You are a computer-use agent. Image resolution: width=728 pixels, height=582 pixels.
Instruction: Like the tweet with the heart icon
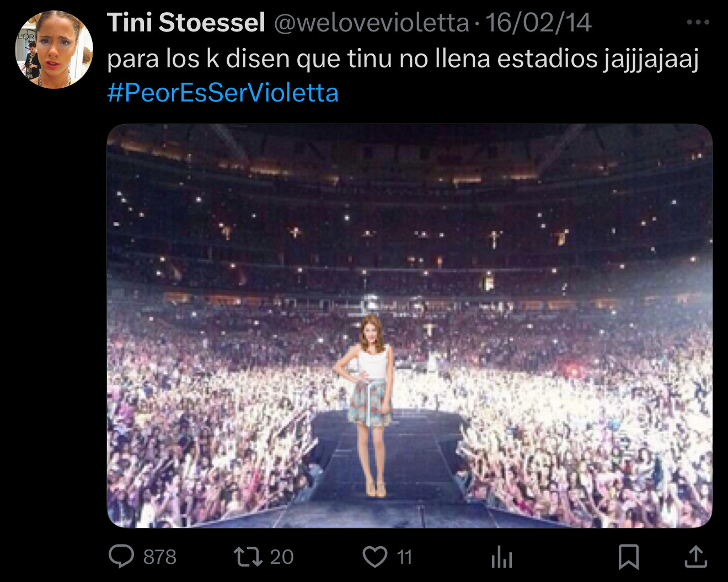pos(375,557)
